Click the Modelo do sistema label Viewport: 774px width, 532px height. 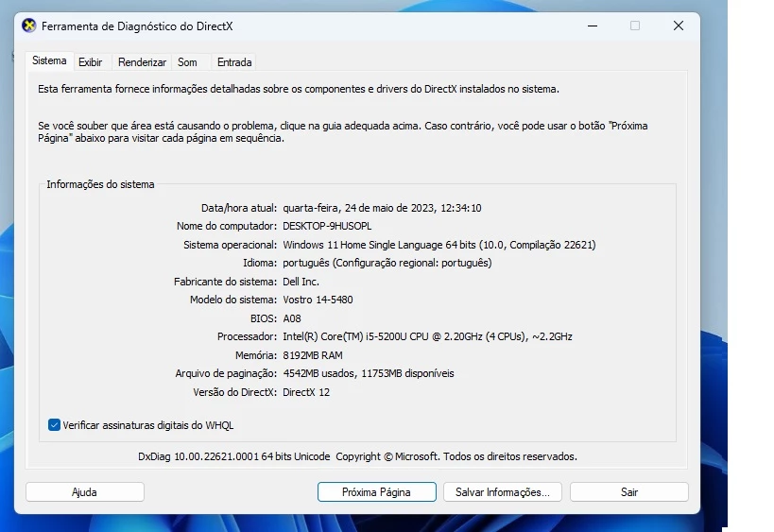(233, 300)
